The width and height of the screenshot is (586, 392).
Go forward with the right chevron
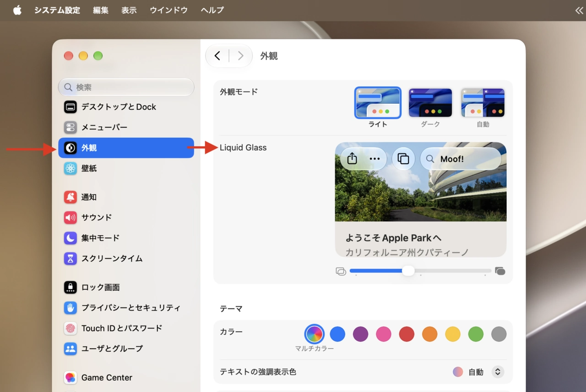pos(240,56)
